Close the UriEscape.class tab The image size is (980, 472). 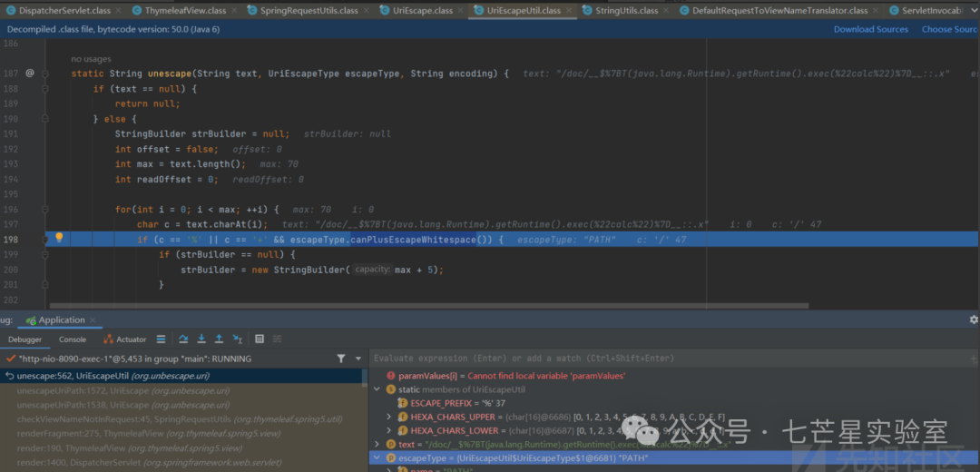pyautogui.click(x=461, y=11)
